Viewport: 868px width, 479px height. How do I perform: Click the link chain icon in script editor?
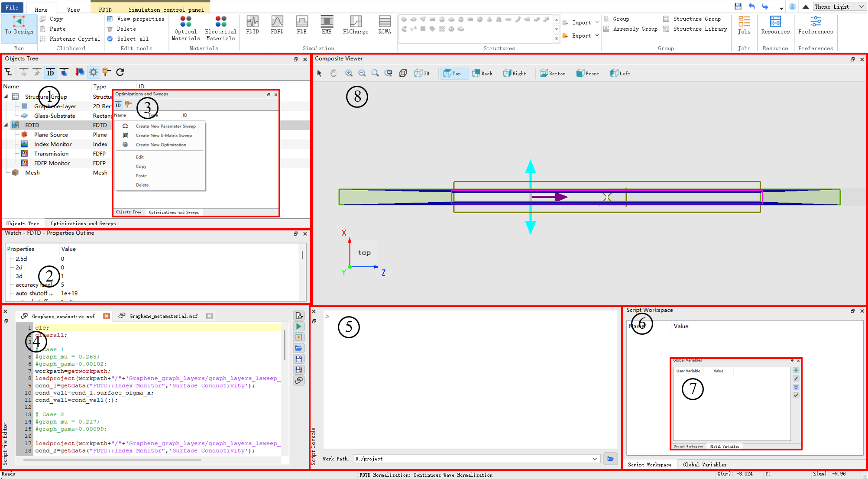click(298, 381)
